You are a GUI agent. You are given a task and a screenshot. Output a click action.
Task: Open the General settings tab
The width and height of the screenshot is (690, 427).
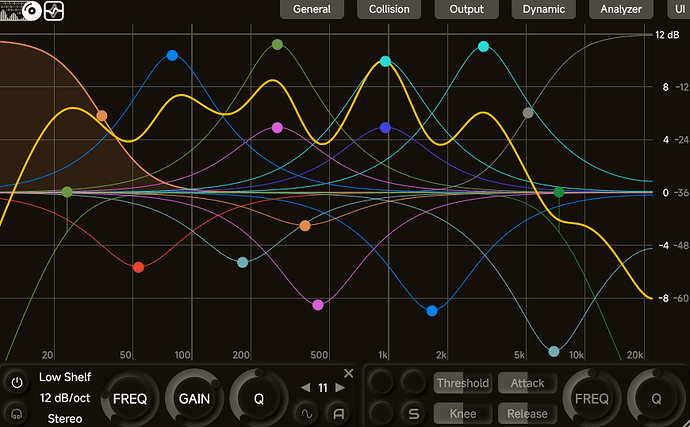312,9
